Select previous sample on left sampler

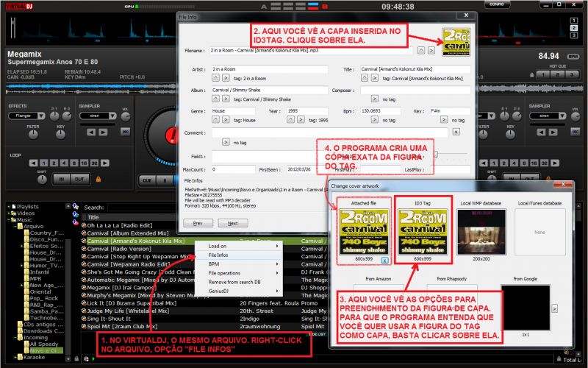click(91, 132)
